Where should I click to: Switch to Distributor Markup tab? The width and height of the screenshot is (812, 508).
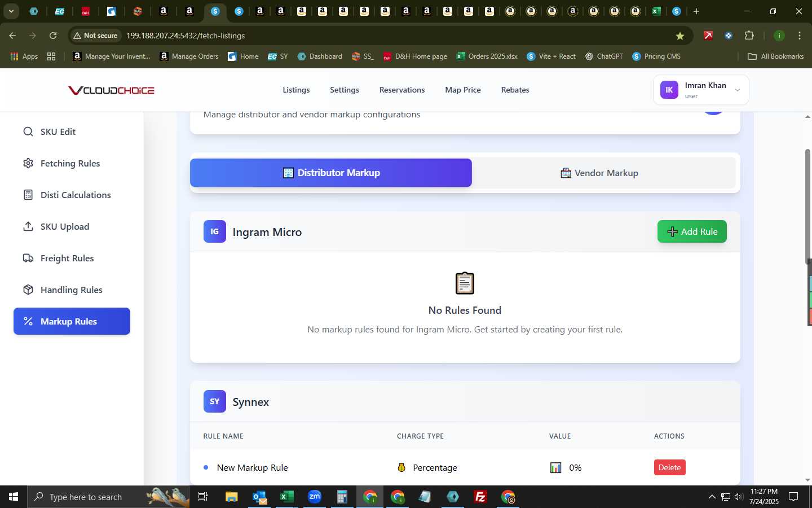331,173
